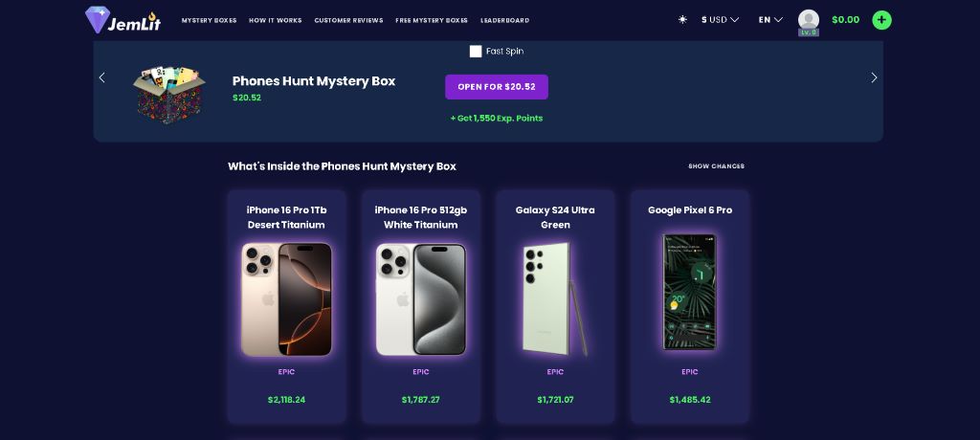Image resolution: width=980 pixels, height=440 pixels.
Task: Click the Show Chances link
Action: coord(716,166)
